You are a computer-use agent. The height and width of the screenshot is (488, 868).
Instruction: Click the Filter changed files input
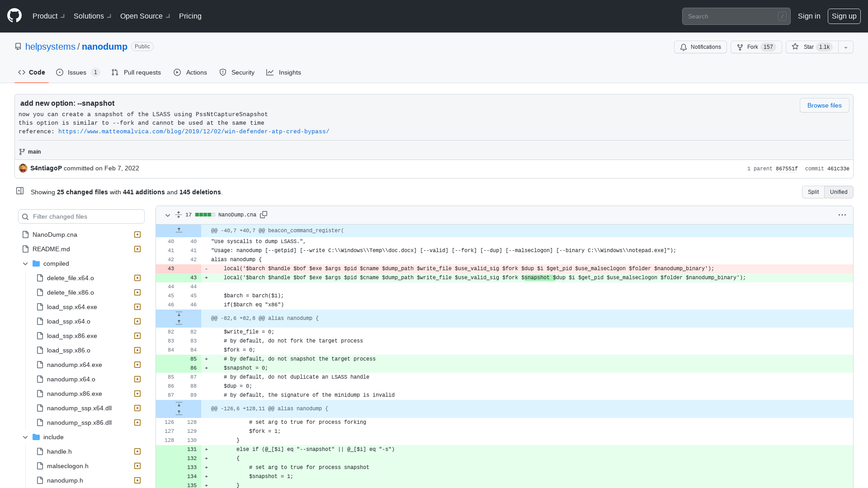tap(81, 216)
